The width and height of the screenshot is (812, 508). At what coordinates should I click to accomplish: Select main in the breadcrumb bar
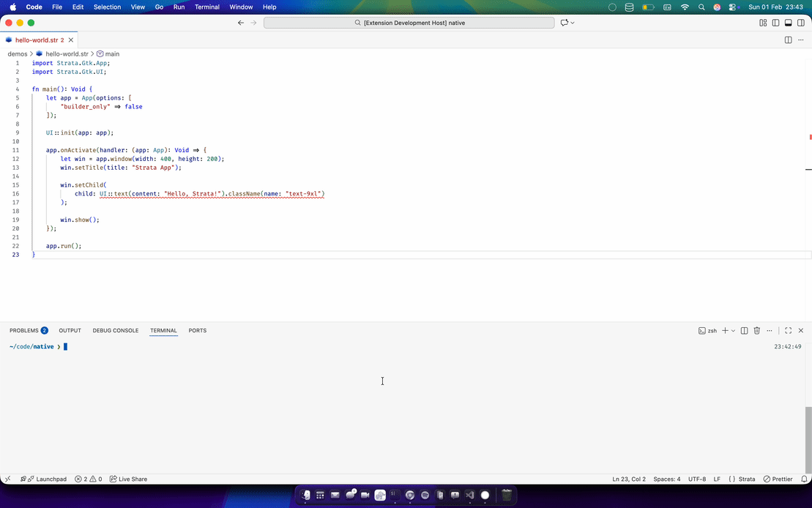111,53
